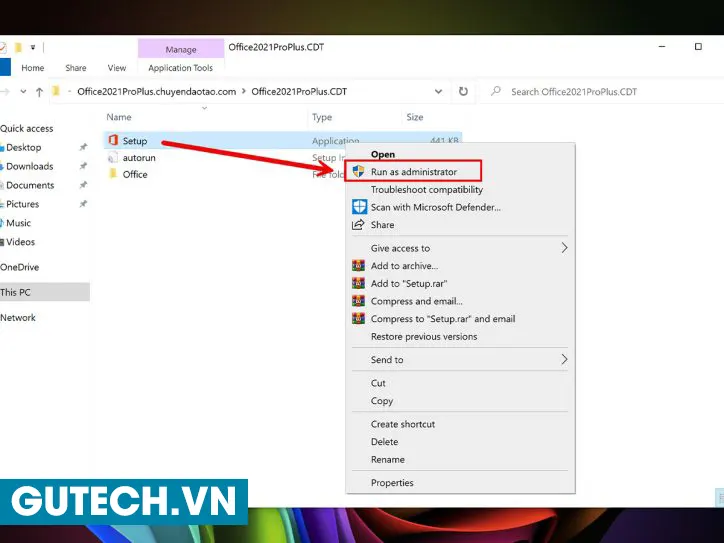Select Scan with Microsoft Defender

pyautogui.click(x=435, y=207)
